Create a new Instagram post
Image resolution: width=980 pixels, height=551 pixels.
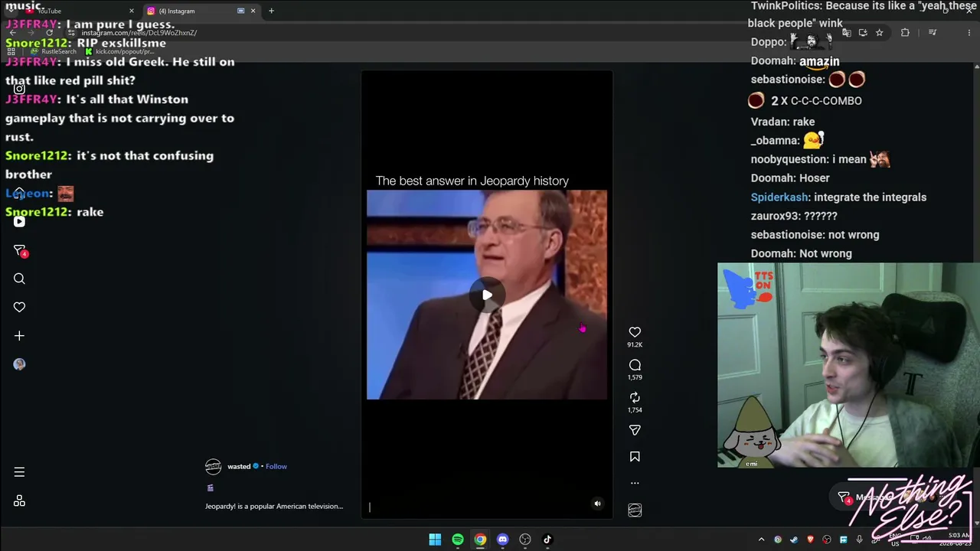coord(19,336)
